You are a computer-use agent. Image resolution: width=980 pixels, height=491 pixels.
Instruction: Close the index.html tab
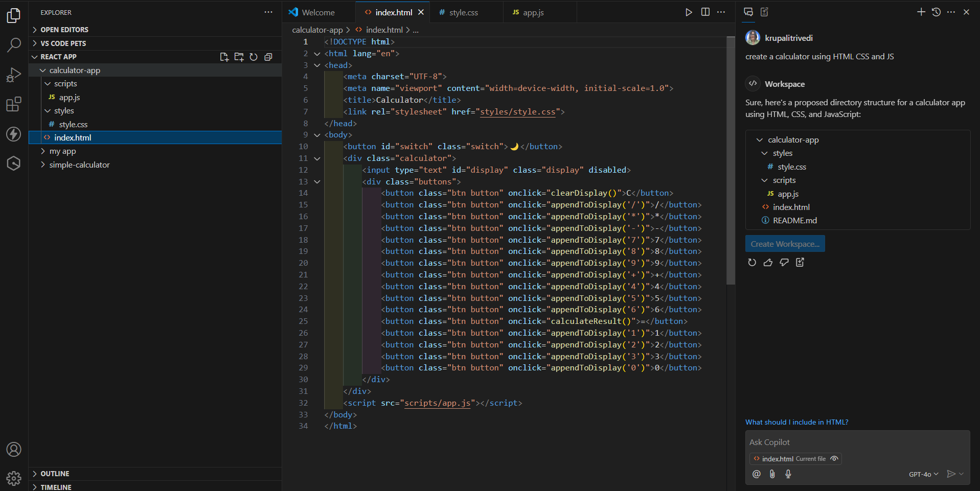(421, 12)
